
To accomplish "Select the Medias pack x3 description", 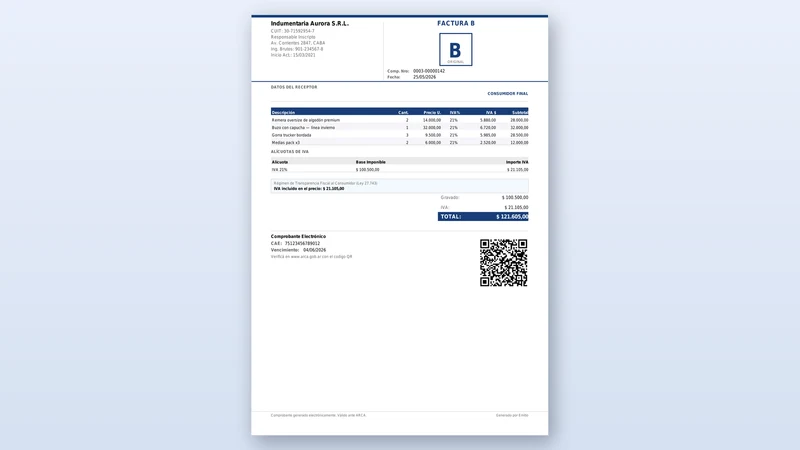I will point(286,143).
